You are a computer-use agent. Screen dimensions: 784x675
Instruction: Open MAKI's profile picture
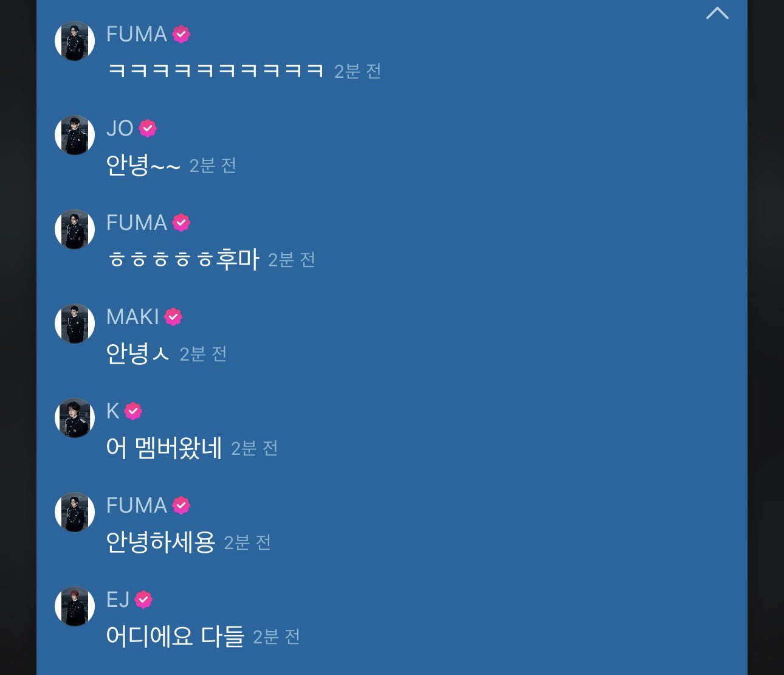(75, 324)
